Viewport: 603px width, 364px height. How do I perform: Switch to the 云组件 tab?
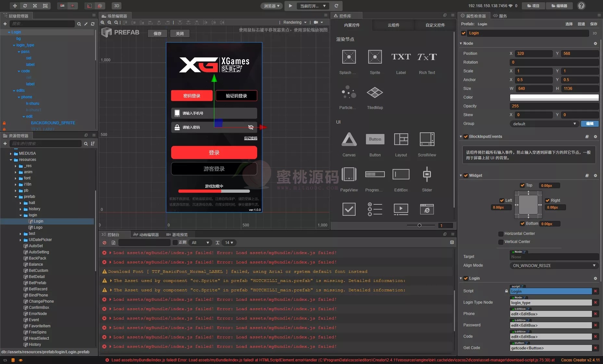tap(393, 25)
